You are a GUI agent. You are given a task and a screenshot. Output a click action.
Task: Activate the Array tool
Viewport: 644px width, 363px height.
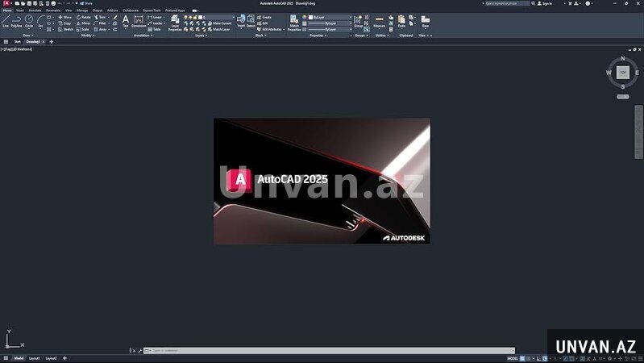[x=100, y=29]
